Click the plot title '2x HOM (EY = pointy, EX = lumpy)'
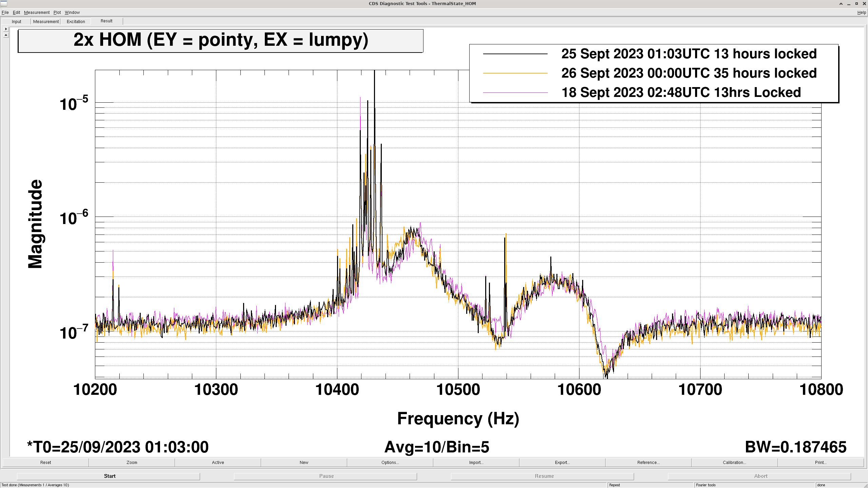Image resolution: width=868 pixels, height=488 pixels. pyautogui.click(x=221, y=40)
